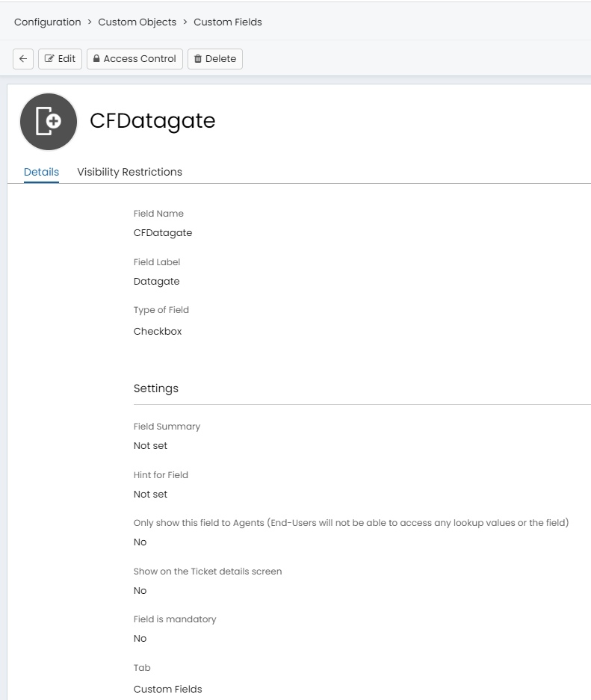
Task: Open the Visibility Restrictions tab
Action: [129, 172]
